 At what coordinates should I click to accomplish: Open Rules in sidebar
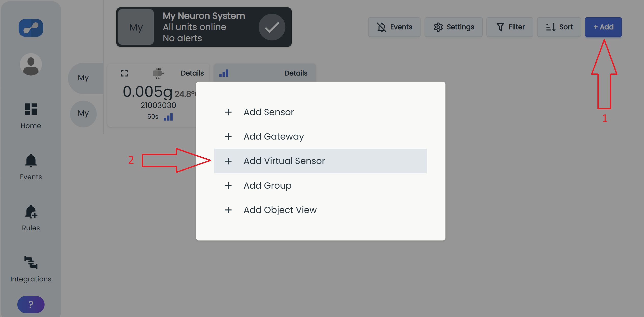click(x=31, y=218)
